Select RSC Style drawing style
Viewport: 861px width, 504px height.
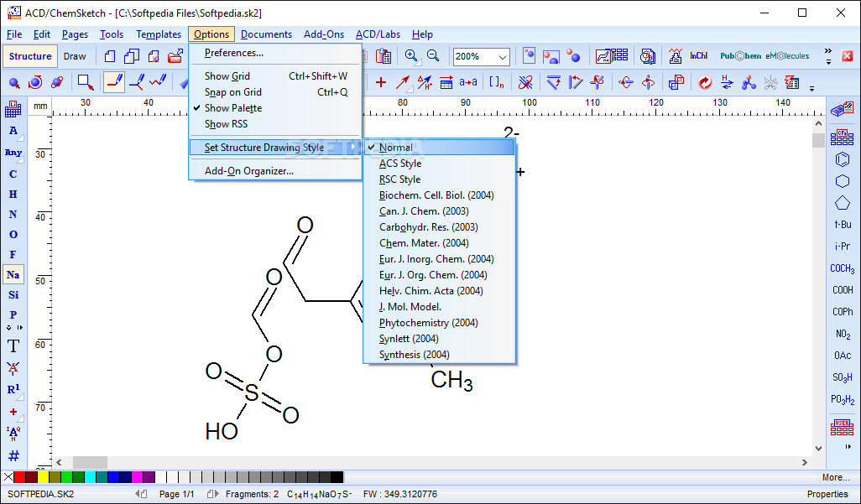[x=439, y=179]
